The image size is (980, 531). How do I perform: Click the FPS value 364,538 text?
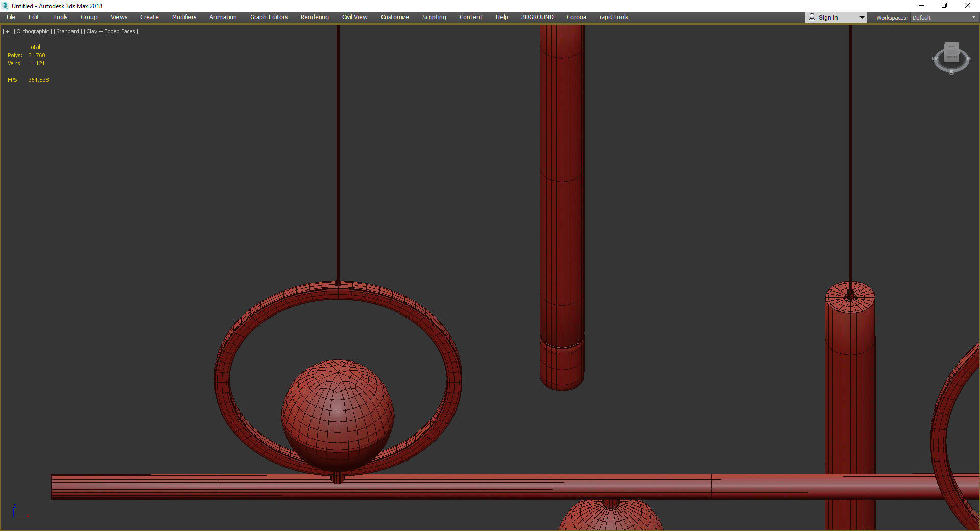(38, 80)
